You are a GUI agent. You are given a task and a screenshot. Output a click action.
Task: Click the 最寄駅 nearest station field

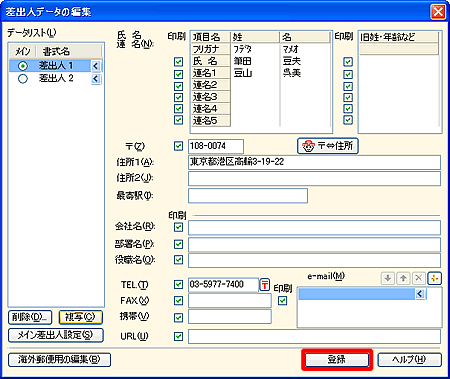pos(248,196)
